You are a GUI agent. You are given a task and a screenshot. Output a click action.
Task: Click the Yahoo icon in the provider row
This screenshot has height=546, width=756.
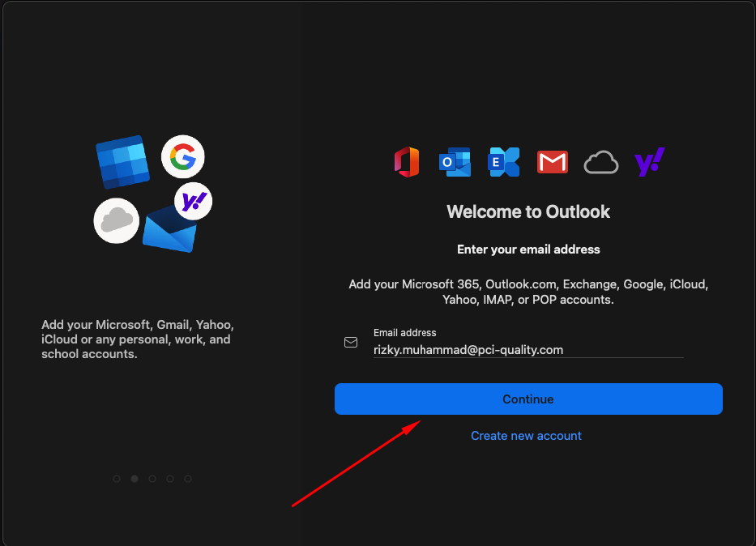(650, 162)
